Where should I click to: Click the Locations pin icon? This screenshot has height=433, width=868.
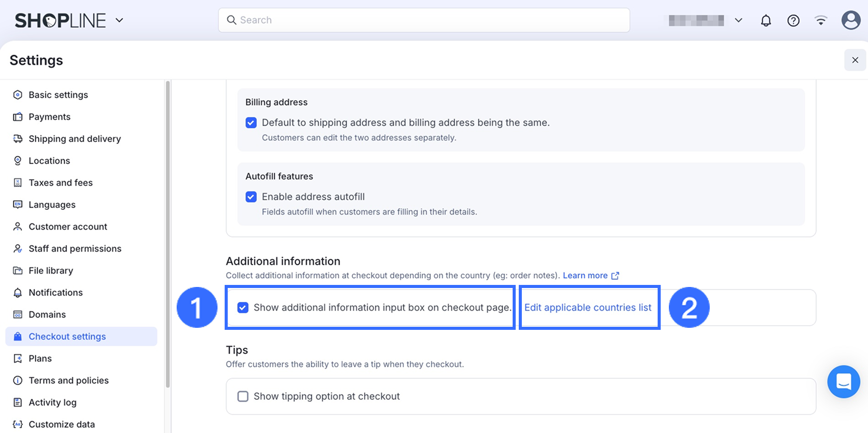tap(18, 161)
